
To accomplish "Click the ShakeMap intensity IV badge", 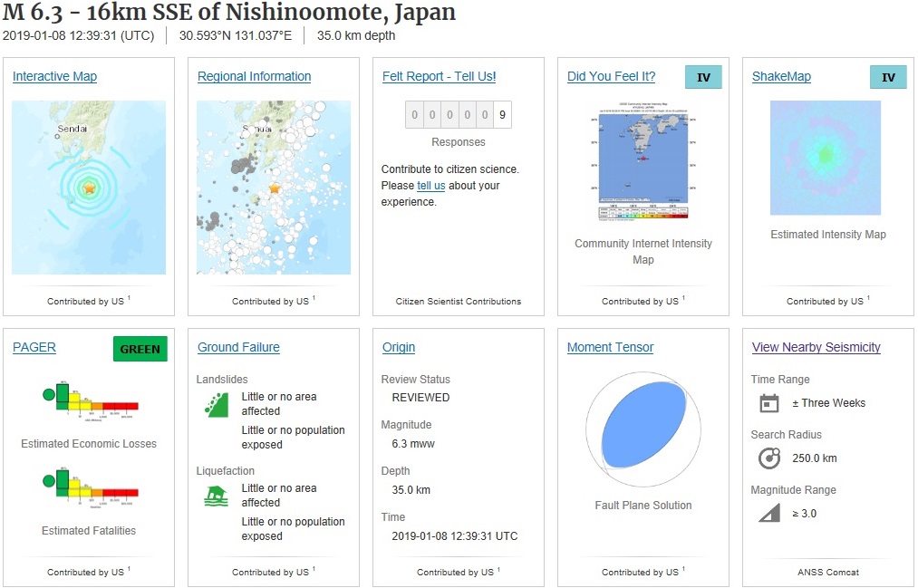I will click(x=887, y=77).
